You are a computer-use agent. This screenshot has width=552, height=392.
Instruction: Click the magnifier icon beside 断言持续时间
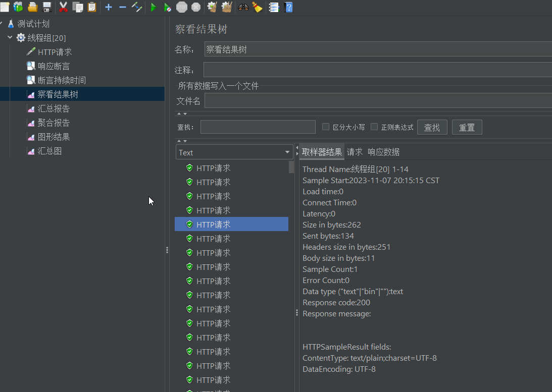(31, 80)
